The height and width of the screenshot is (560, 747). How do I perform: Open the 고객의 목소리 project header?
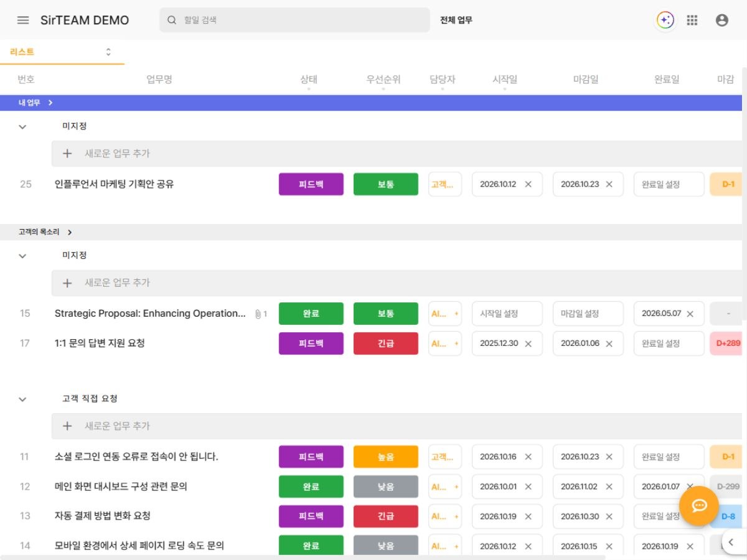click(45, 232)
